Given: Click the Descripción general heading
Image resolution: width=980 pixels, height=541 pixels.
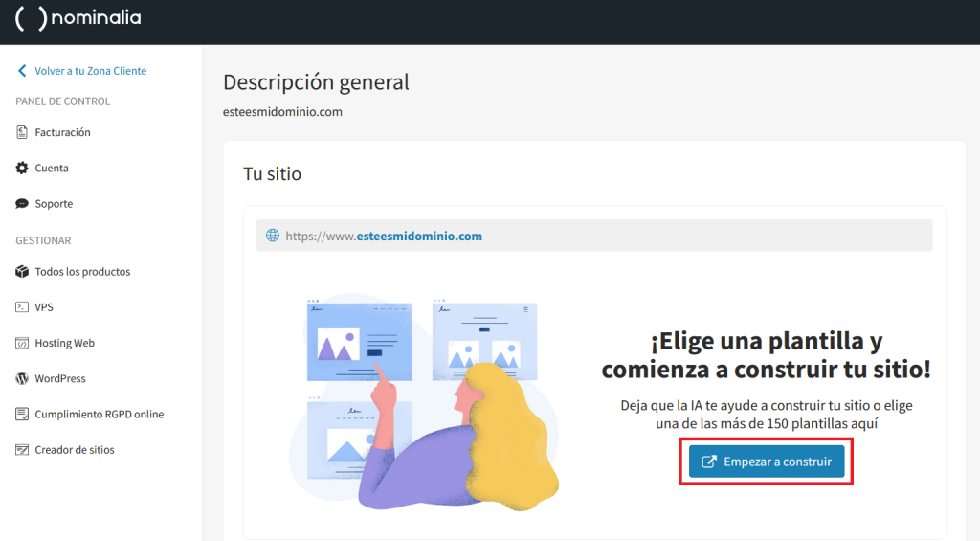Looking at the screenshot, I should (316, 82).
